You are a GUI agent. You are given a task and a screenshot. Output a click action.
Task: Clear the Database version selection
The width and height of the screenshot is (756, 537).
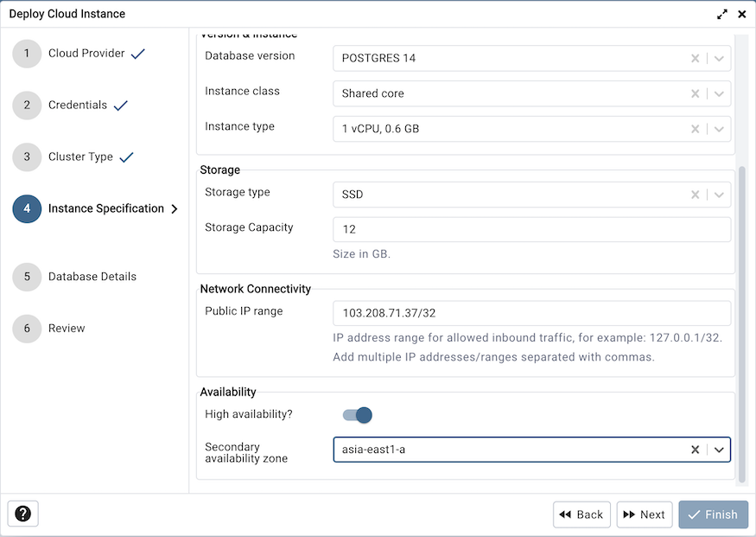pos(695,58)
